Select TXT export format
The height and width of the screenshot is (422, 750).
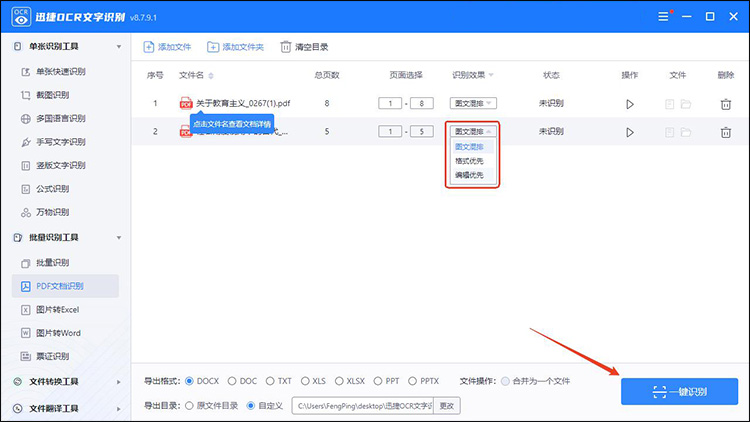(270, 381)
